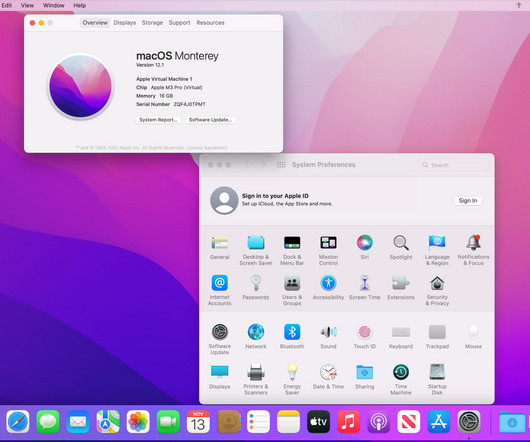The image size is (530, 442).
Task: Open Printers & Scanners preferences
Action: [256, 380]
